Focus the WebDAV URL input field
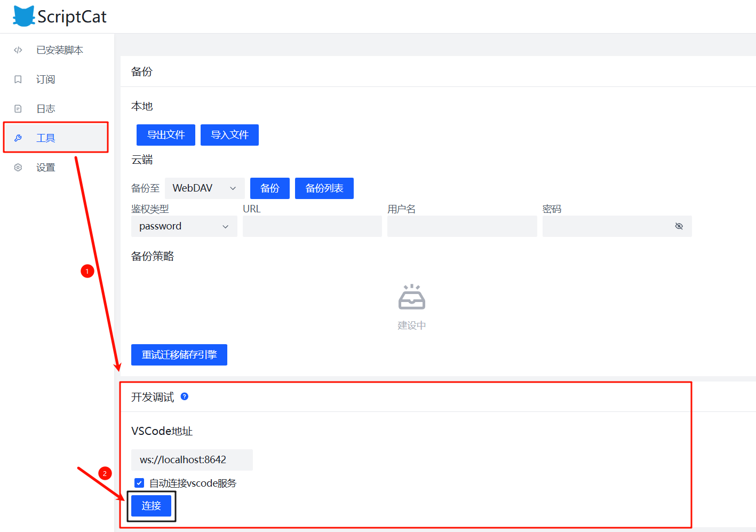The height and width of the screenshot is (532, 756). point(312,226)
